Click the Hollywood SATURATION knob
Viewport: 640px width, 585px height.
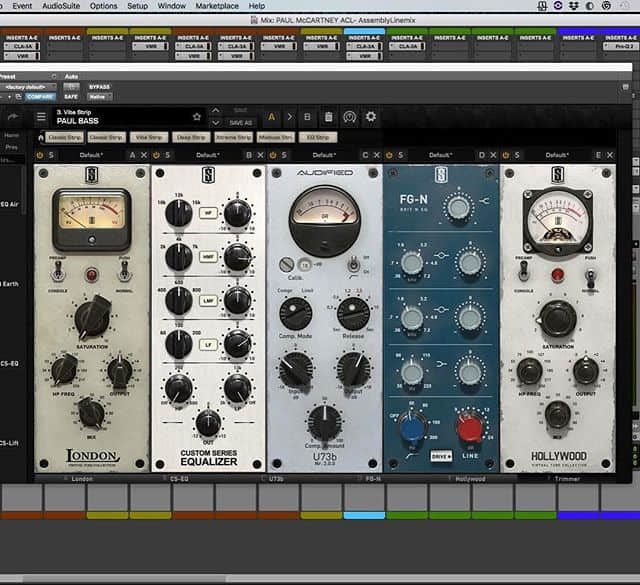[558, 320]
